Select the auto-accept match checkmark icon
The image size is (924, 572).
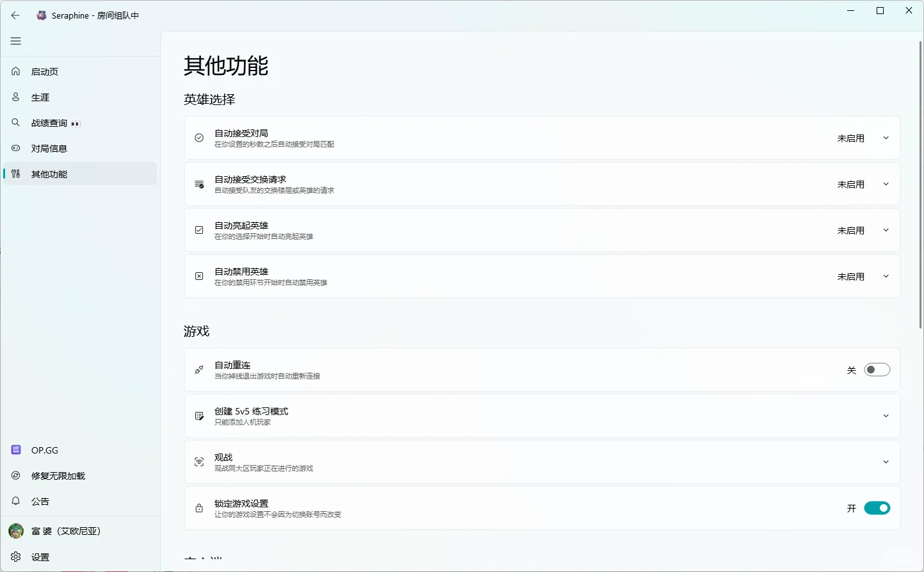pos(199,138)
